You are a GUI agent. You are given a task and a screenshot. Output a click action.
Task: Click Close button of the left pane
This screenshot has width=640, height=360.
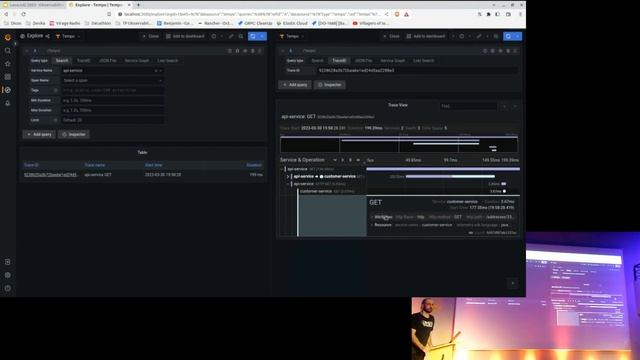tap(151, 36)
